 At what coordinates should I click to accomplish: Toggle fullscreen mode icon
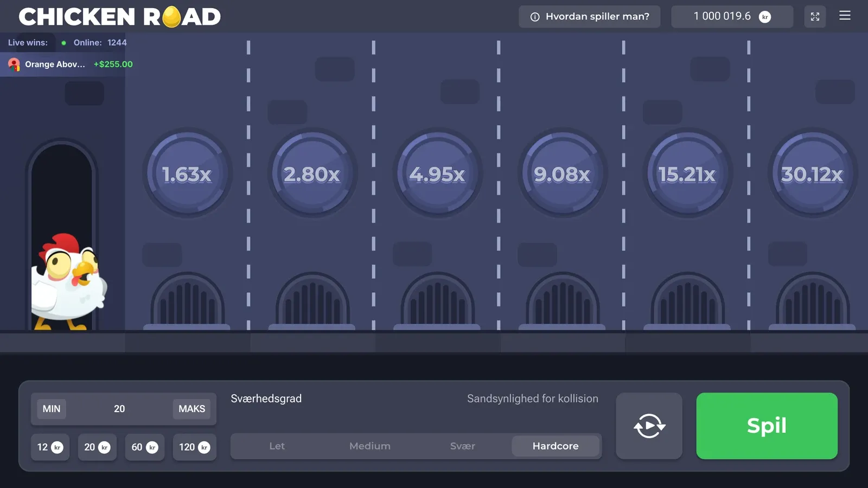pyautogui.click(x=815, y=17)
